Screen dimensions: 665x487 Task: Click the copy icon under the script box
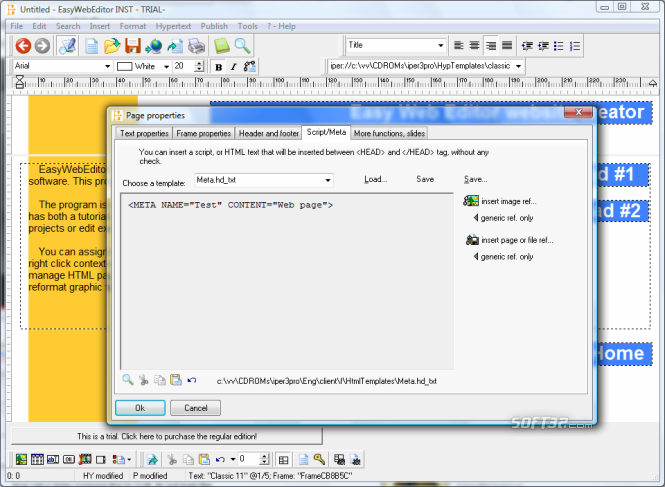(x=160, y=380)
